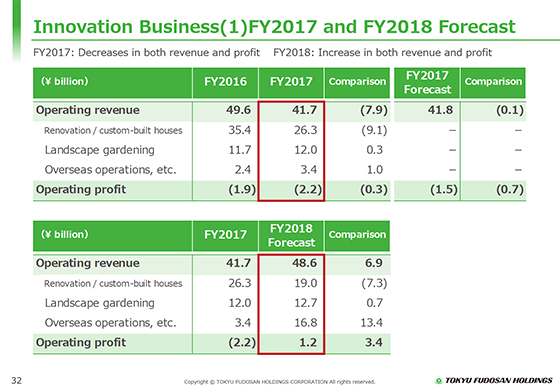
Task: Click the page number 32
Action: point(16,380)
